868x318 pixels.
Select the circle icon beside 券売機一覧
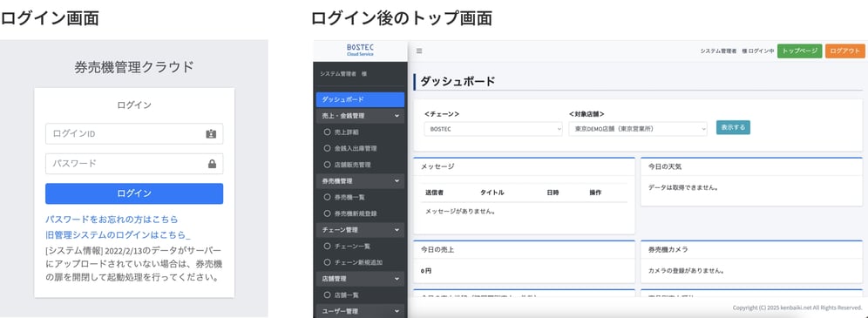point(327,197)
